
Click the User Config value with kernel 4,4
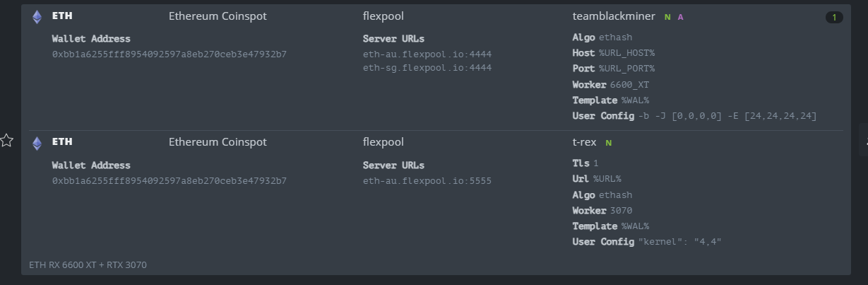click(x=679, y=242)
